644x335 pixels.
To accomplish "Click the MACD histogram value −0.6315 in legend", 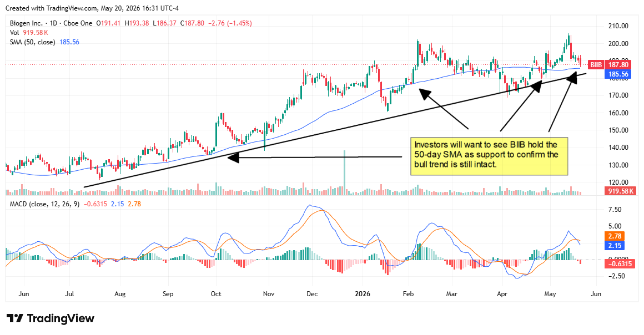I will coord(95,204).
